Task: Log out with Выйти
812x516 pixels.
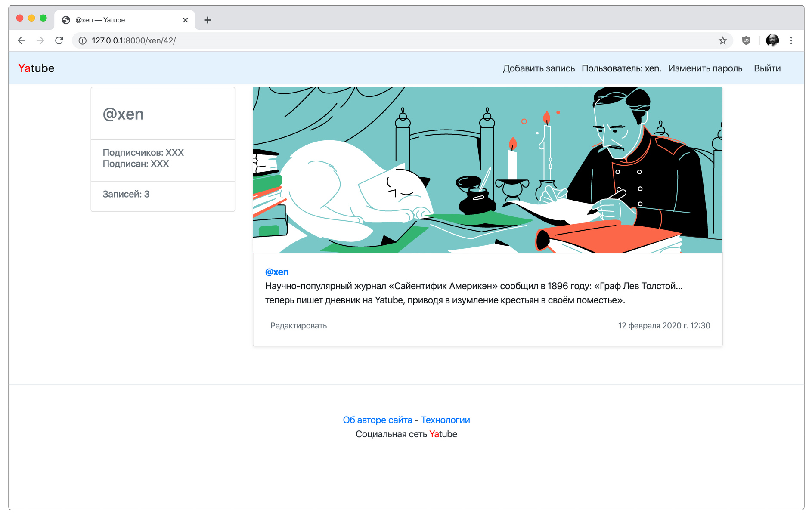Action: [x=767, y=68]
